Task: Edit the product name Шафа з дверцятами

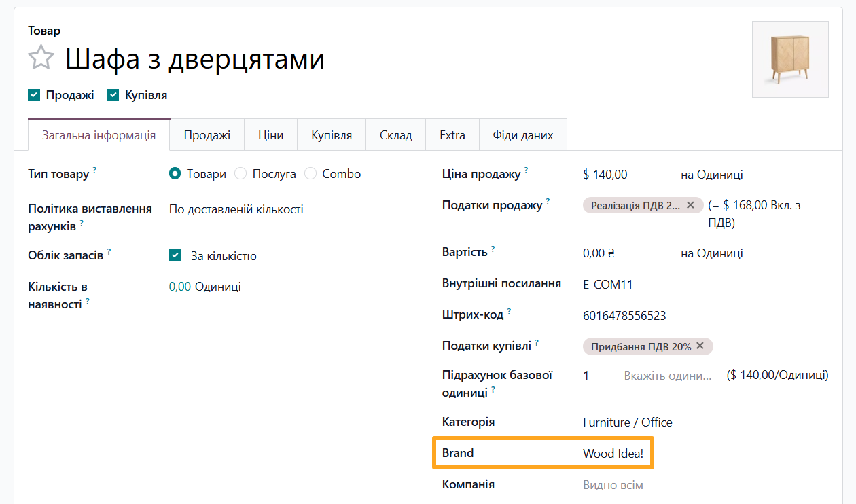Action: coord(195,59)
